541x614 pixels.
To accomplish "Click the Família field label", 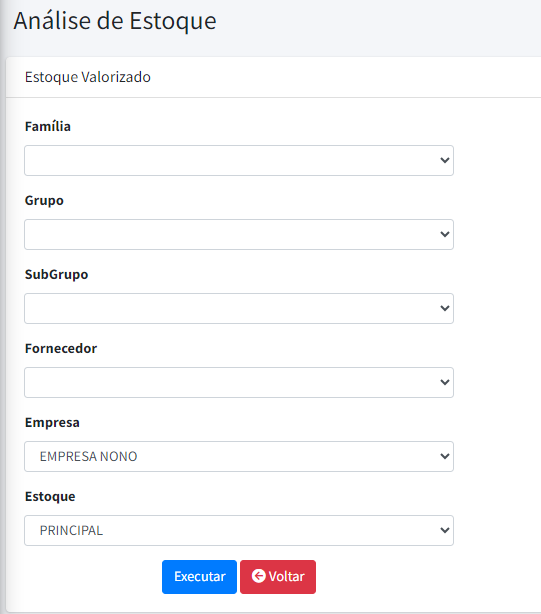I will coord(48,126).
